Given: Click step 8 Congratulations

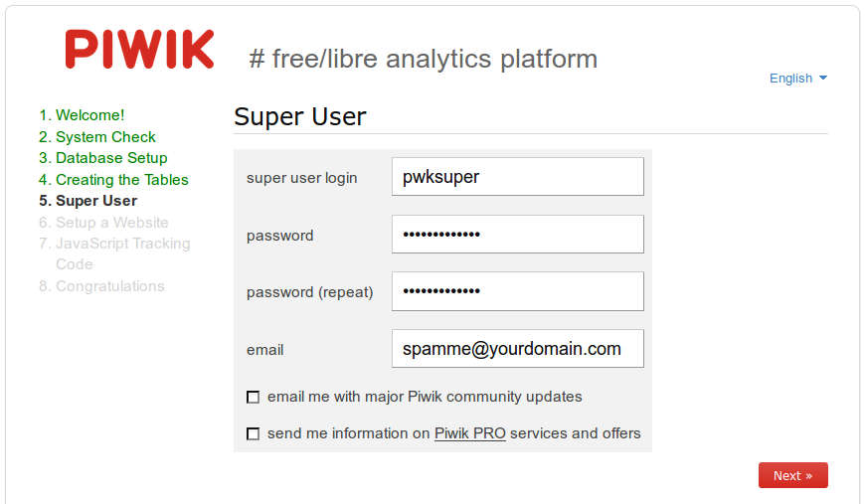Looking at the screenshot, I should click(x=102, y=286).
